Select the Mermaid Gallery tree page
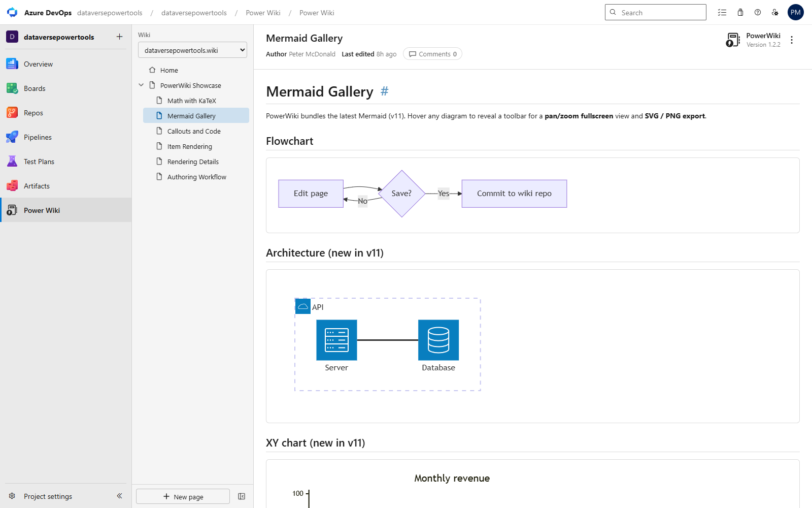This screenshot has width=812, height=508. (x=196, y=116)
